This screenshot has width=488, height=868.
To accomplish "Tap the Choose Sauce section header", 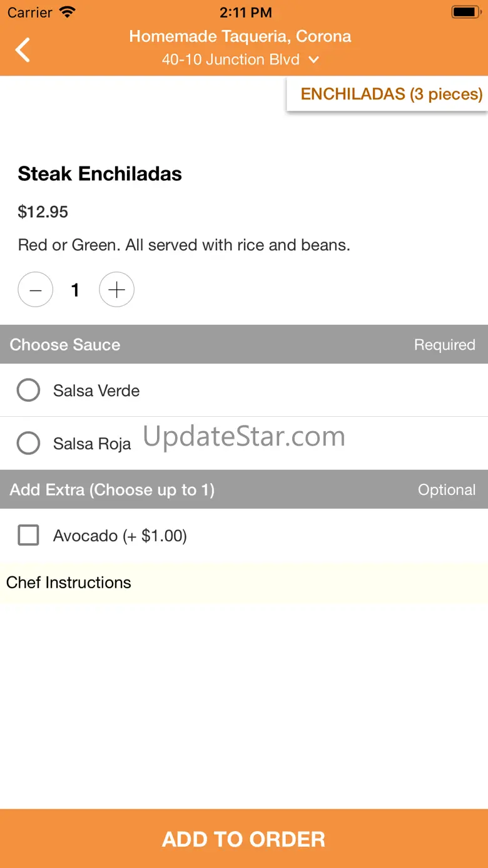I will pos(65,345).
